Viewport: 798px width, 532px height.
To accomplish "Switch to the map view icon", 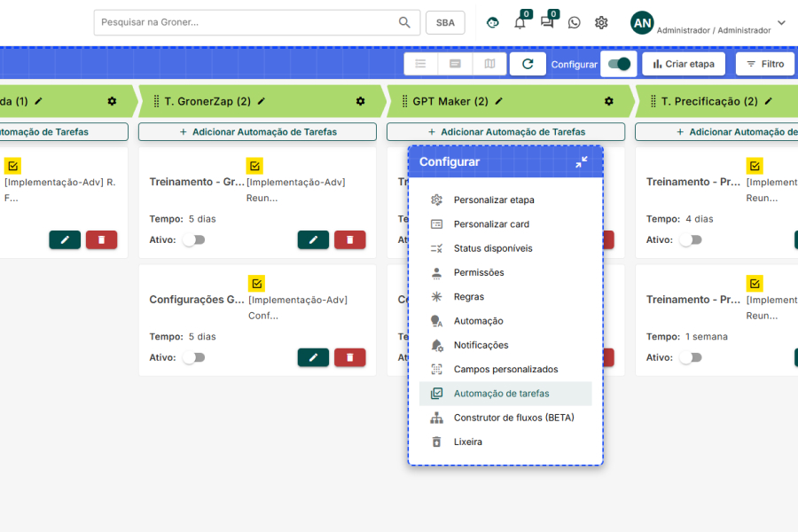I will coord(490,64).
